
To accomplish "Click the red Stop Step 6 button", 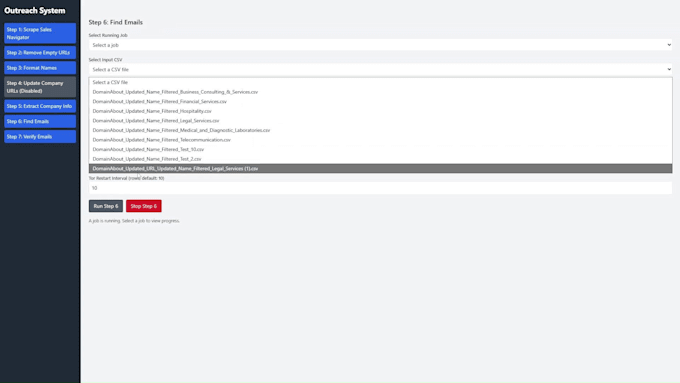I will point(144,206).
